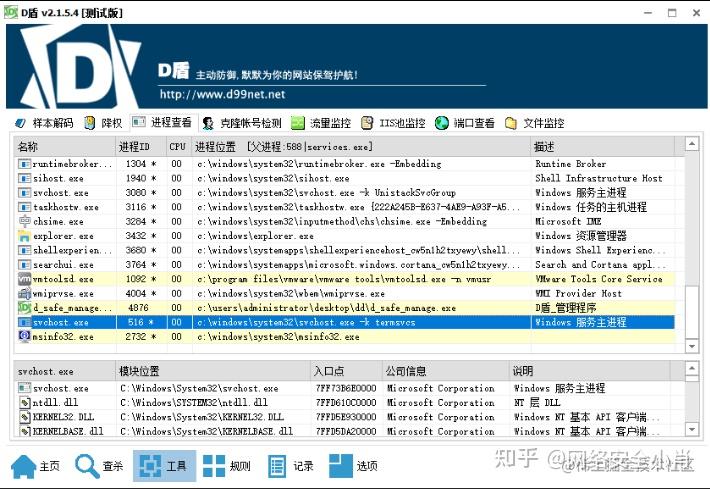Viewport: 710px width, 489px height.
Task: Click module list scrollbar up arrow
Action: coord(691,368)
